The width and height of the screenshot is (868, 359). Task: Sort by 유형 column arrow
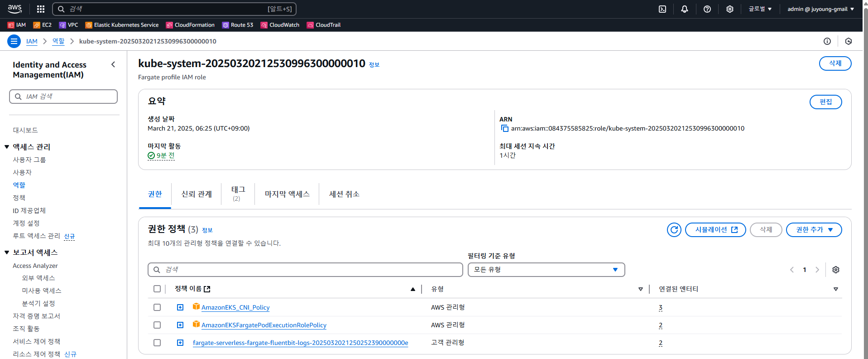point(641,289)
